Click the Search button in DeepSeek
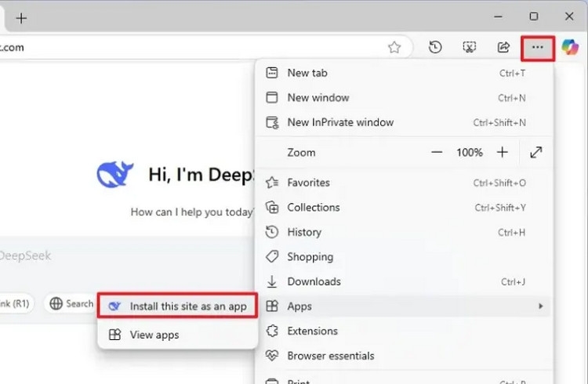This screenshot has width=588, height=384. (71, 303)
